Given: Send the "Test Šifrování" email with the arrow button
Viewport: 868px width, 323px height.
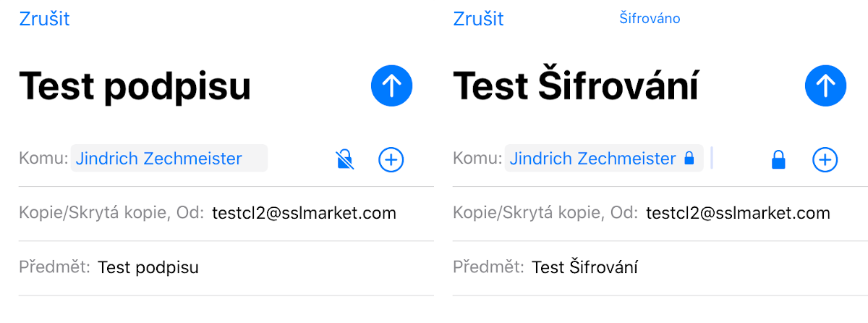Looking at the screenshot, I should pos(825,86).
